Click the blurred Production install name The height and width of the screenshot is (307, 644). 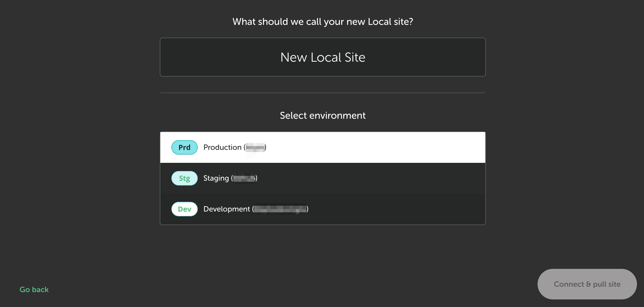[255, 147]
